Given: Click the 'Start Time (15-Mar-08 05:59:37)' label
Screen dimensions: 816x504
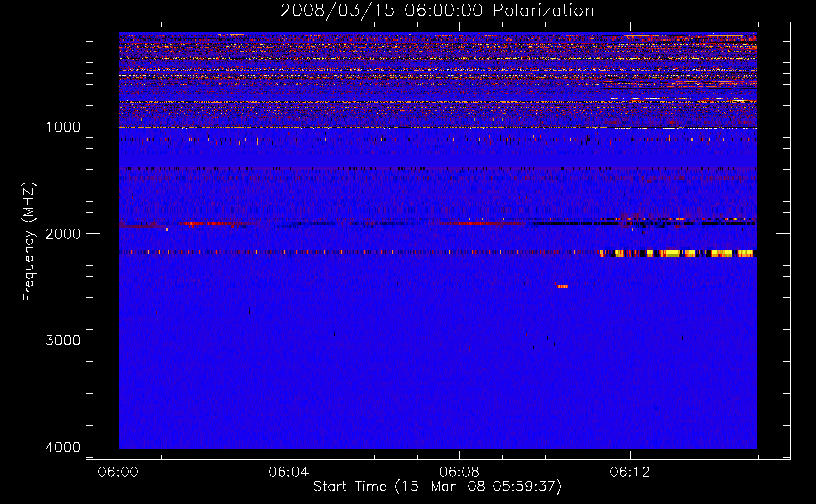Looking at the screenshot, I should point(437,487).
